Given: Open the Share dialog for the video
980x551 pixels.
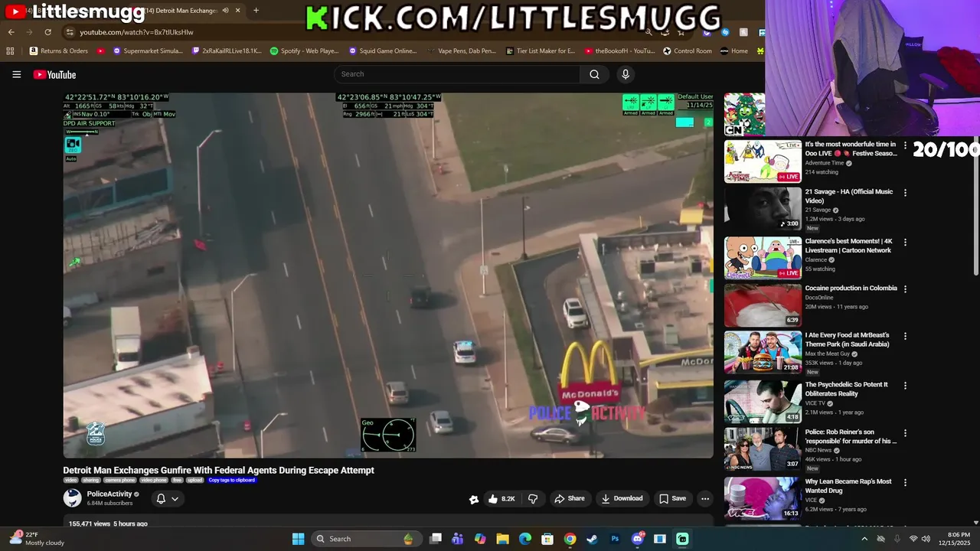Looking at the screenshot, I should point(570,498).
